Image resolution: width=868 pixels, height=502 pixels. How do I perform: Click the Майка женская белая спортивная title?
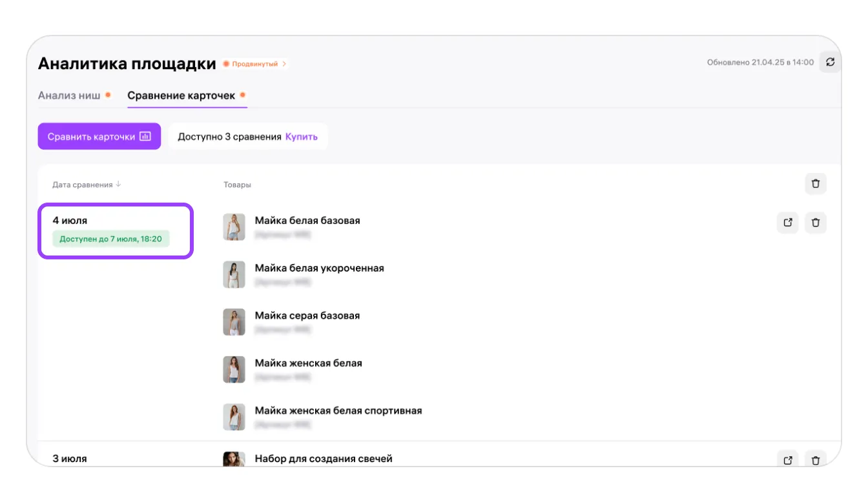pos(338,410)
